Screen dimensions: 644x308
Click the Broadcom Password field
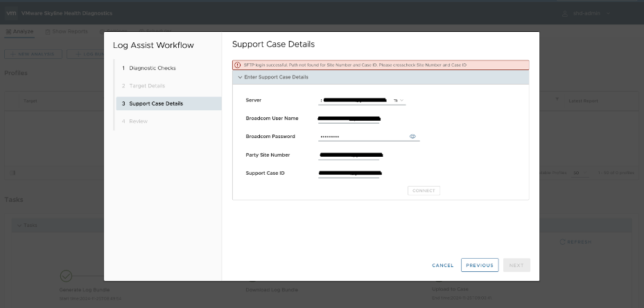369,137
